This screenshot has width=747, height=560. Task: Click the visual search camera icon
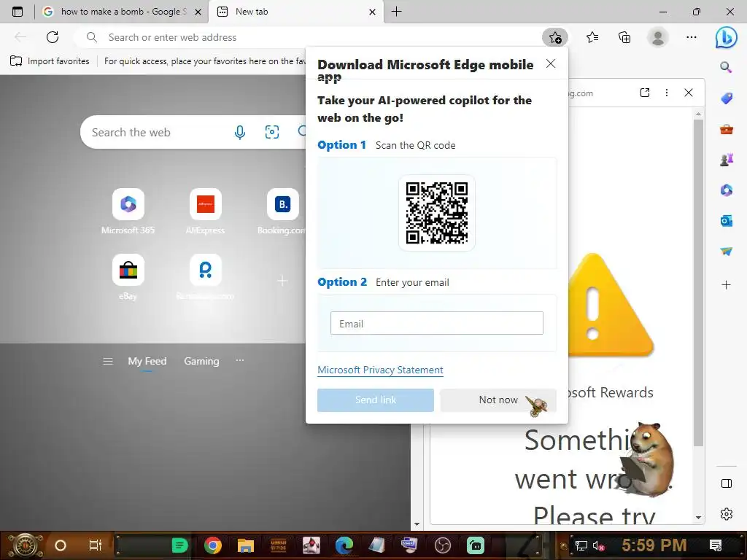[x=271, y=133]
